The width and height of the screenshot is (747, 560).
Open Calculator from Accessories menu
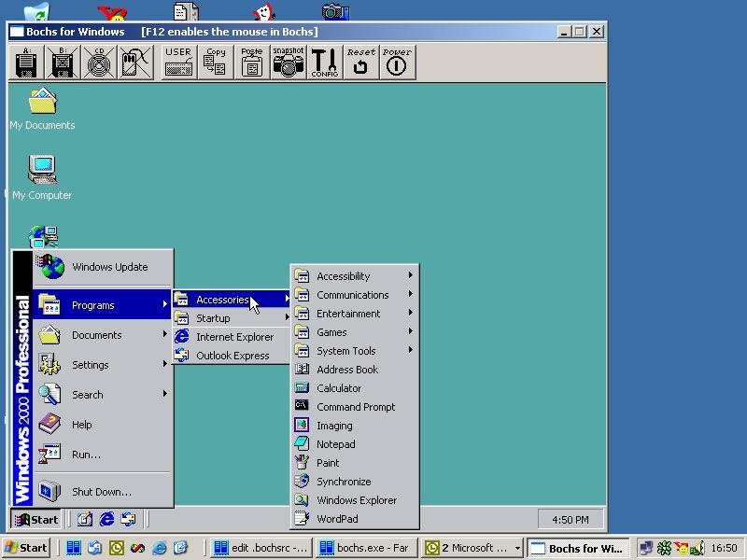pos(339,388)
